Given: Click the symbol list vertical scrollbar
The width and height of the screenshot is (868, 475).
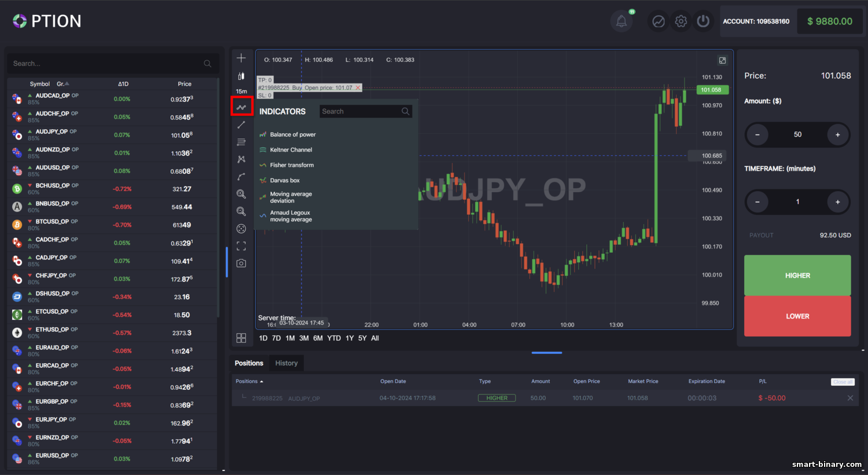Looking at the screenshot, I should (219, 197).
